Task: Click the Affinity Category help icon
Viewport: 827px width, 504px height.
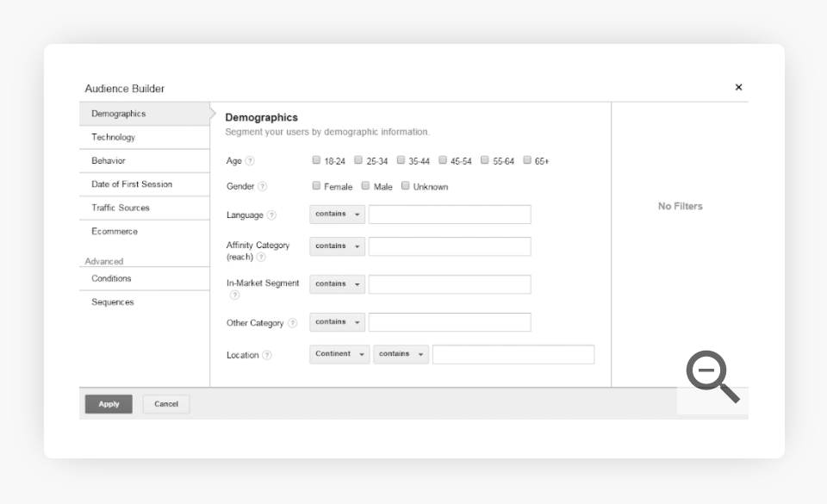Action: tap(261, 257)
